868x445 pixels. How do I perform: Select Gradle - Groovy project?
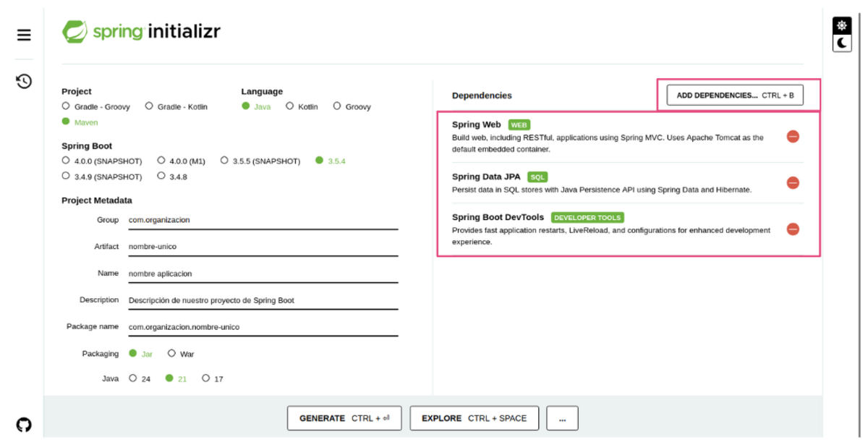pyautogui.click(x=96, y=106)
